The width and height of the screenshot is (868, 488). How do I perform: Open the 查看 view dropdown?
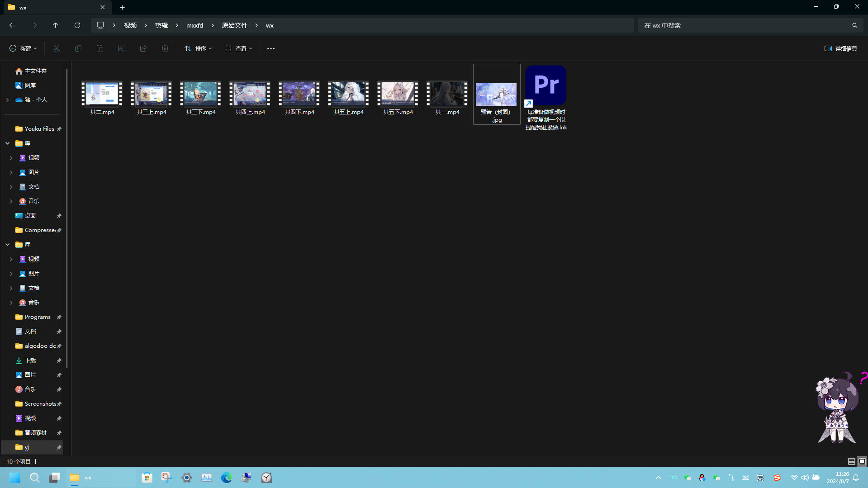coord(238,48)
